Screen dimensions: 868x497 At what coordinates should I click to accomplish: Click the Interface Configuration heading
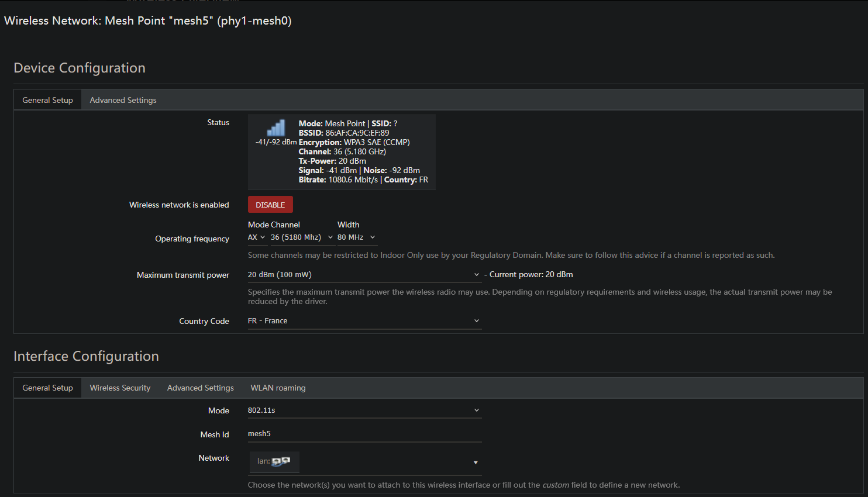pyautogui.click(x=86, y=356)
